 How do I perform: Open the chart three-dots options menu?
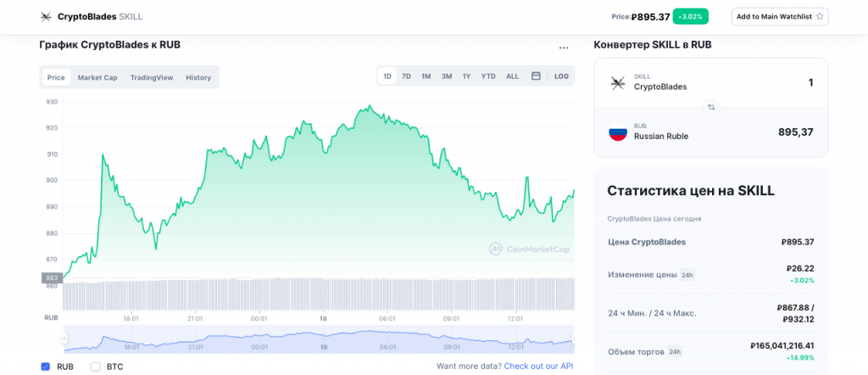(x=564, y=48)
